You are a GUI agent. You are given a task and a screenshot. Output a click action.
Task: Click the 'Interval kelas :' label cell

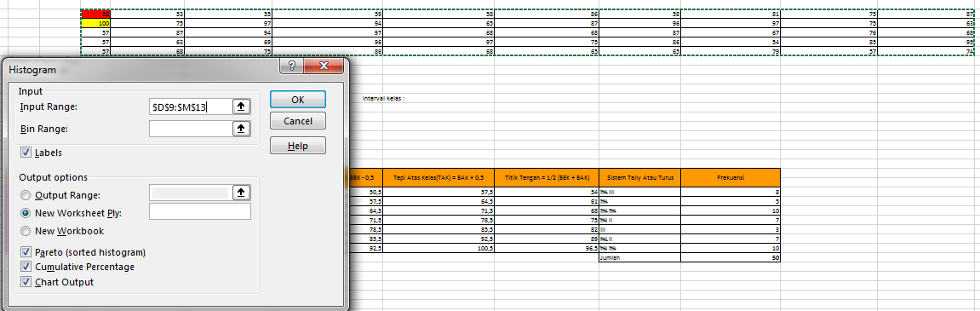tap(383, 99)
